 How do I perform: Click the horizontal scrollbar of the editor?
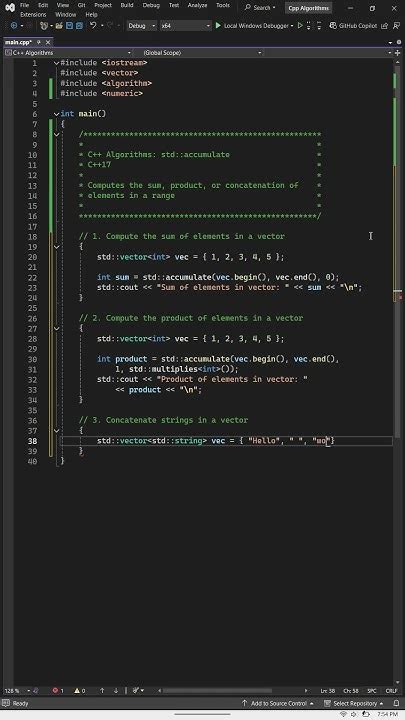[217, 690]
